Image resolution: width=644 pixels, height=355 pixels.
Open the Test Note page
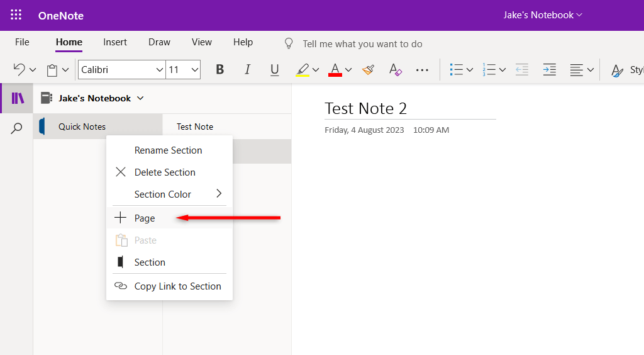tap(195, 127)
